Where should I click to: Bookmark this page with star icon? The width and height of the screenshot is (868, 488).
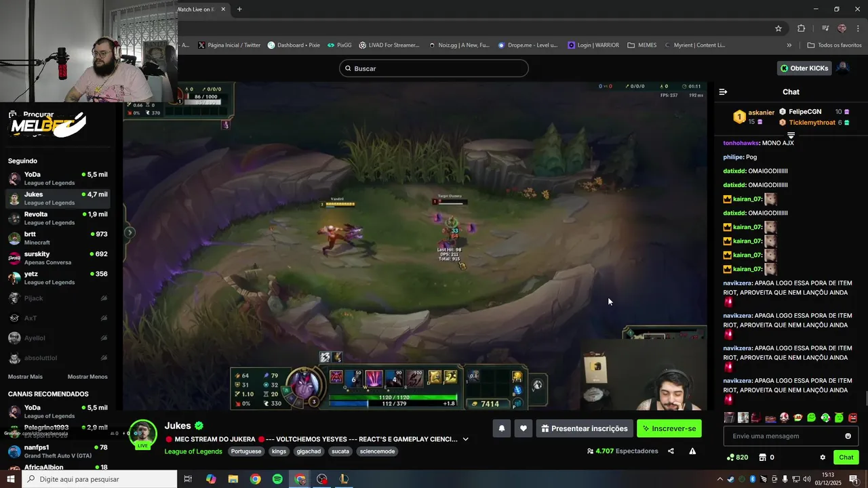[778, 28]
